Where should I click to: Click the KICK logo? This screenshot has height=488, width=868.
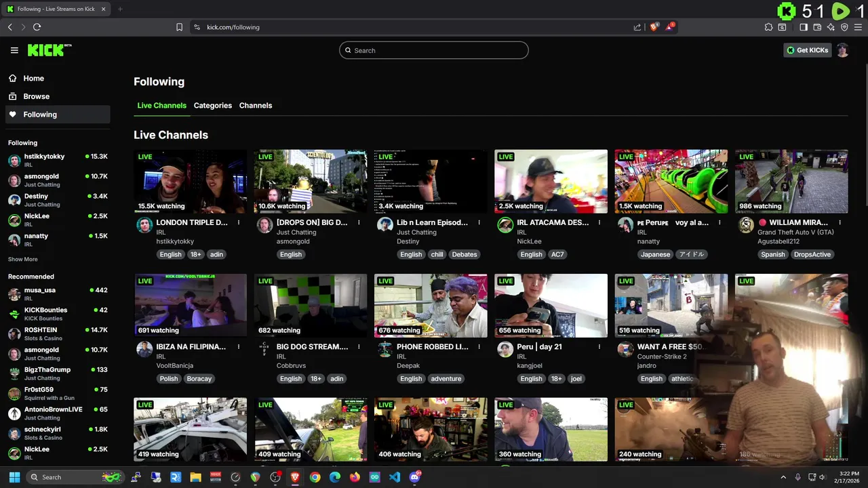(49, 50)
